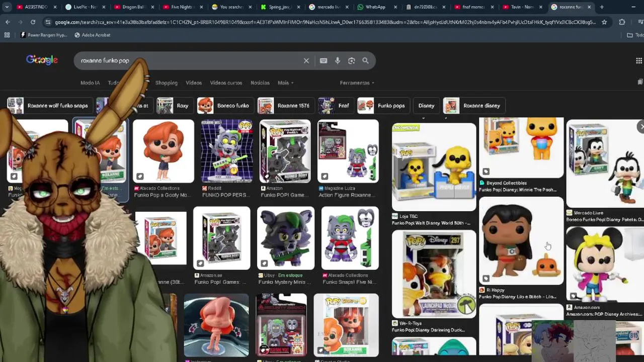Open the Atacado Collections Funko Snaps image
The height and width of the screenshot is (362, 644).
click(x=350, y=238)
